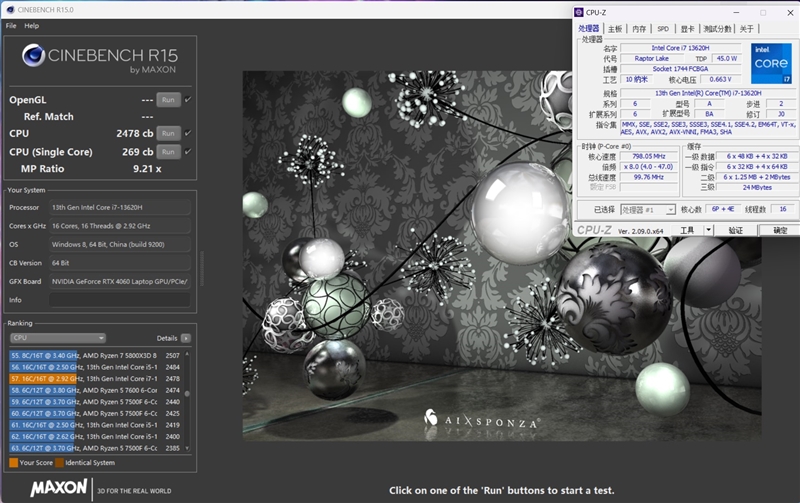The width and height of the screenshot is (800, 503).
Task: Toggle the CPU test checkmark
Action: (x=188, y=133)
